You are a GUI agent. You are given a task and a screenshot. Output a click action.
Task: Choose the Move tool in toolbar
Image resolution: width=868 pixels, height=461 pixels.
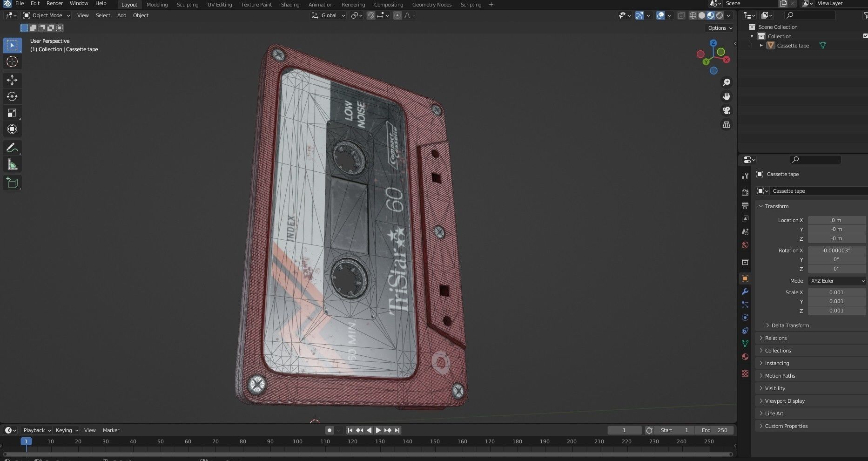tap(13, 80)
